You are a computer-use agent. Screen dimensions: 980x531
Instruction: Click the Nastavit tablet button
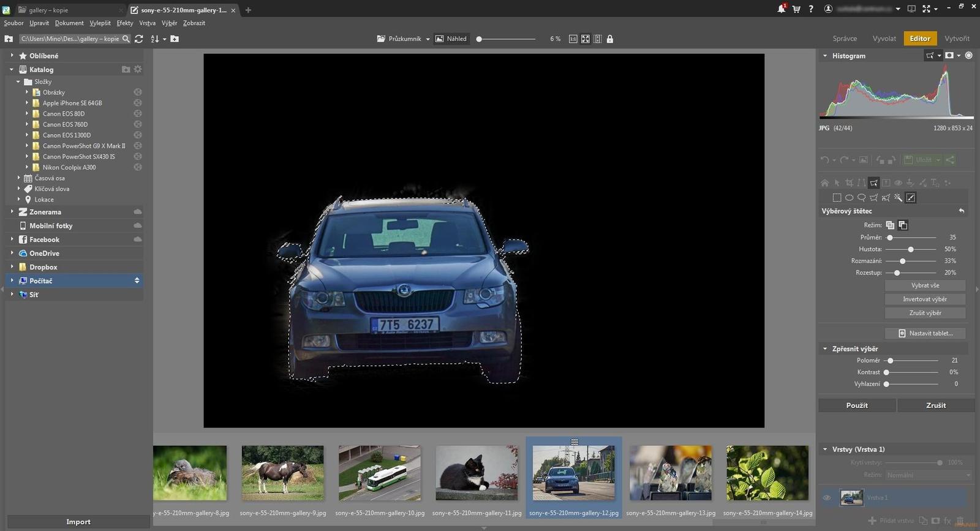925,333
